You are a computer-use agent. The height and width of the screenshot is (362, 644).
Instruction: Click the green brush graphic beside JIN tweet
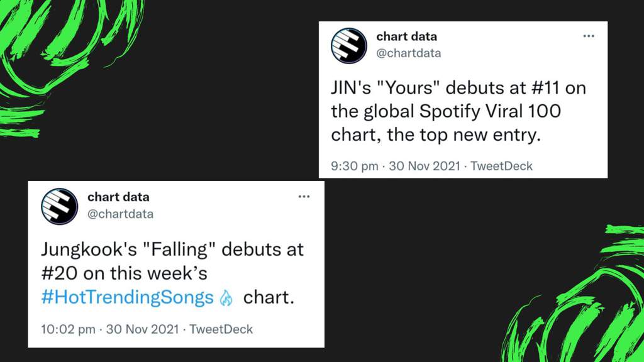point(72,68)
